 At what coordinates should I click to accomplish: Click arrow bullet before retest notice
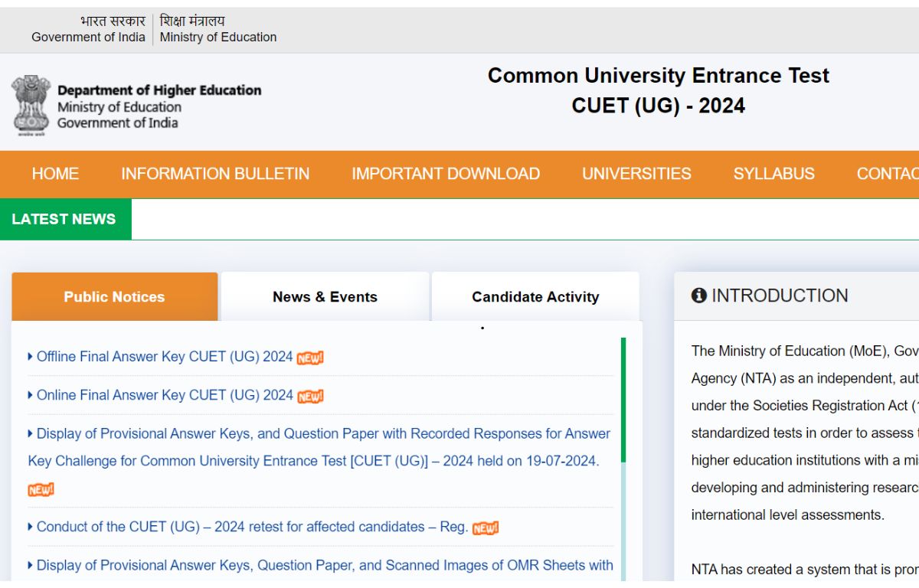pos(31,527)
